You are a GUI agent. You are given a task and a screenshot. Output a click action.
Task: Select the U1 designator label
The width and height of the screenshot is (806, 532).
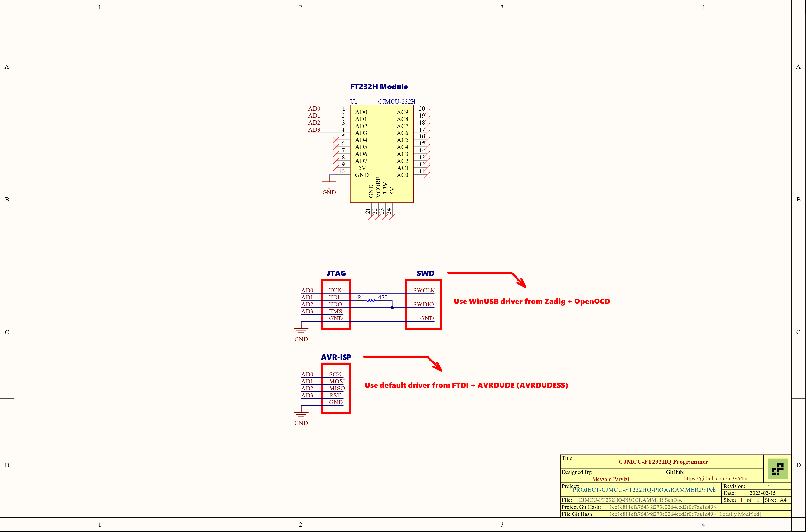(x=354, y=101)
